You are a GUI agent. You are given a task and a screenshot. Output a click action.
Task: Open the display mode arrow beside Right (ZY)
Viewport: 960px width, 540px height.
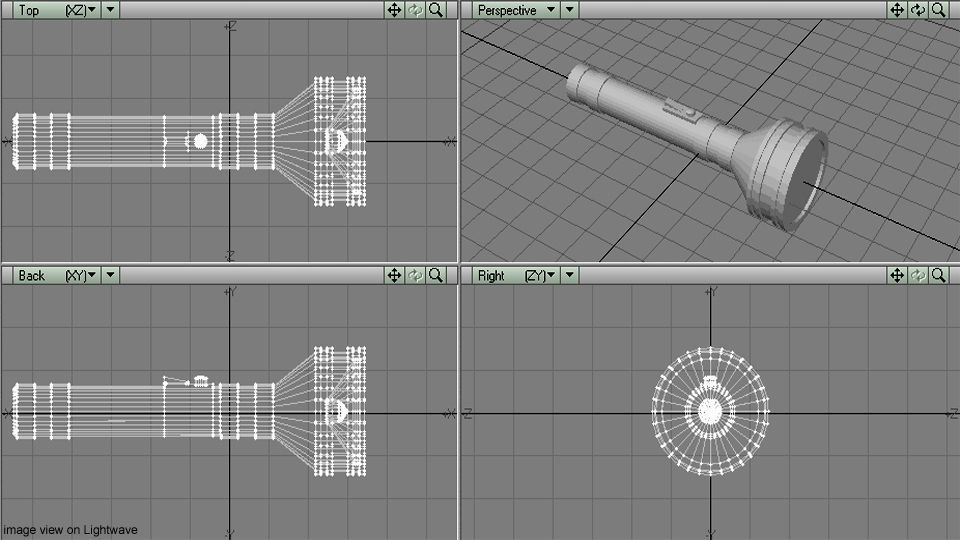coord(569,276)
